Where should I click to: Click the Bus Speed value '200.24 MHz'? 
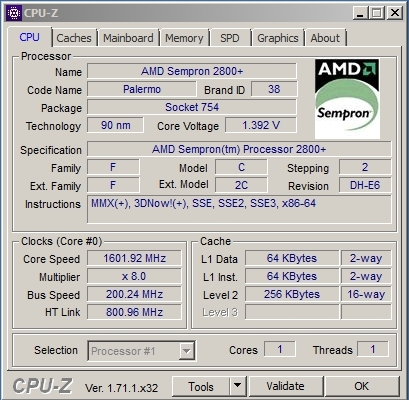click(x=134, y=294)
